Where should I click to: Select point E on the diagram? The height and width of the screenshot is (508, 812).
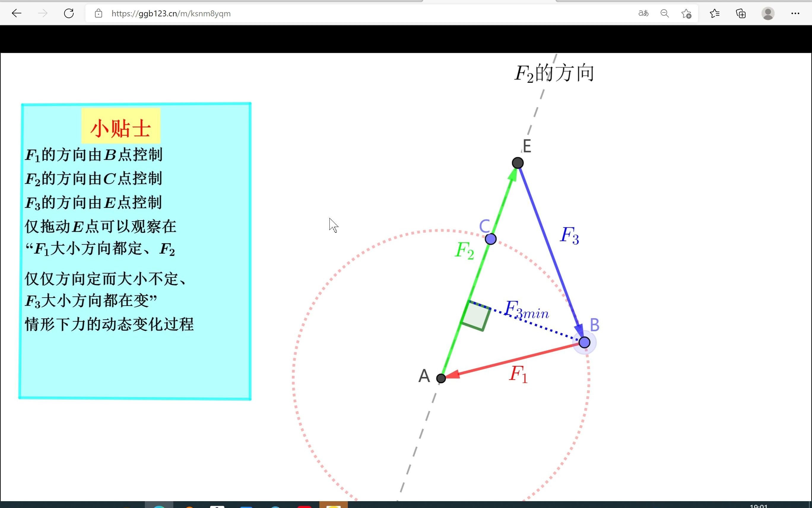coord(518,163)
